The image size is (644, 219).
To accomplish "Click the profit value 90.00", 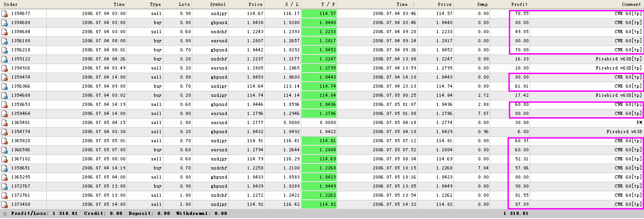I will 522,186.
